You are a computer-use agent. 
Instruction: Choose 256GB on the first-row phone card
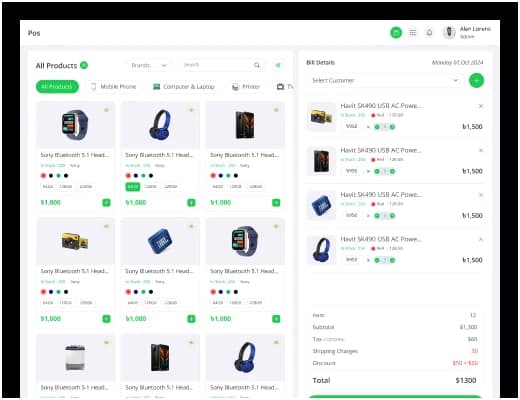(x=256, y=187)
